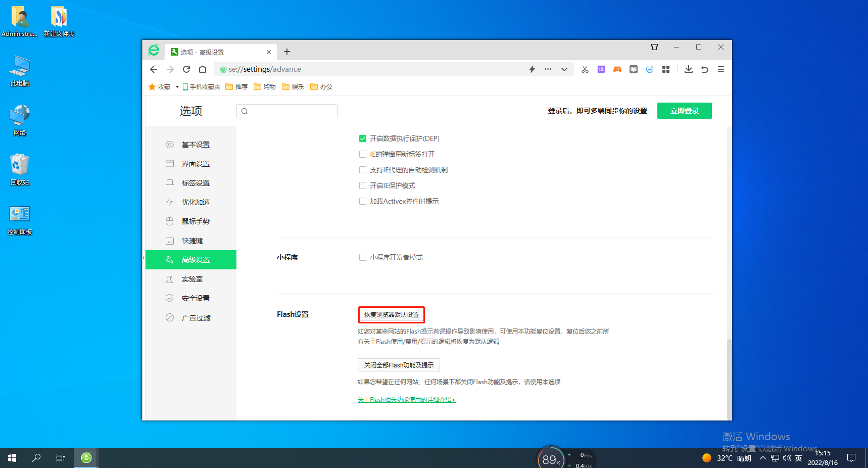This screenshot has height=468, width=868.
Task: Select 回收站 desktop icon
Action: [20, 170]
